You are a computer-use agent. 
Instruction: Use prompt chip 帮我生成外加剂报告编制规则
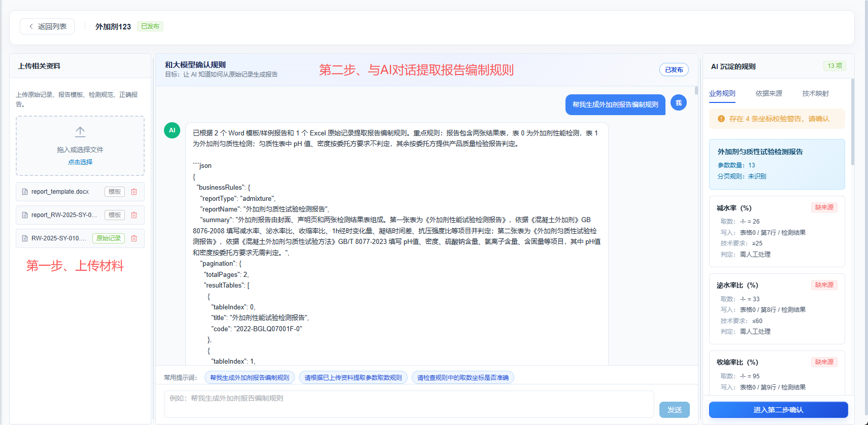(250, 378)
